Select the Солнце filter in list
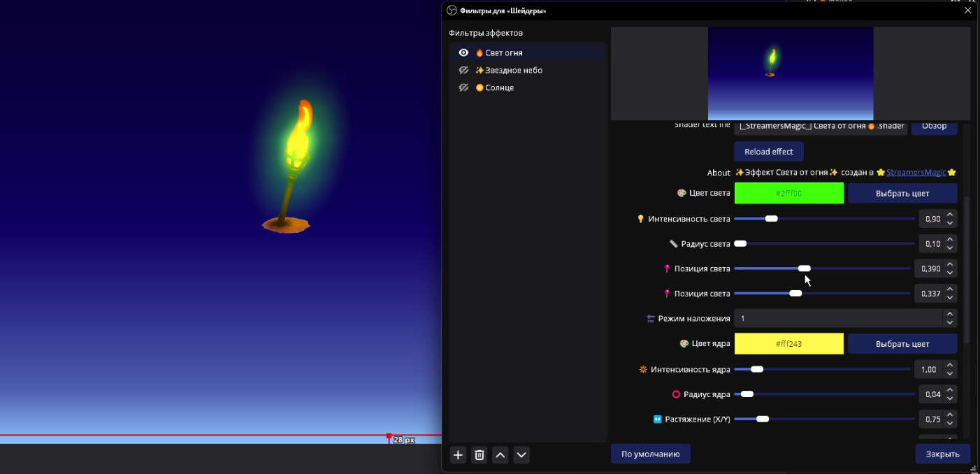 [499, 88]
